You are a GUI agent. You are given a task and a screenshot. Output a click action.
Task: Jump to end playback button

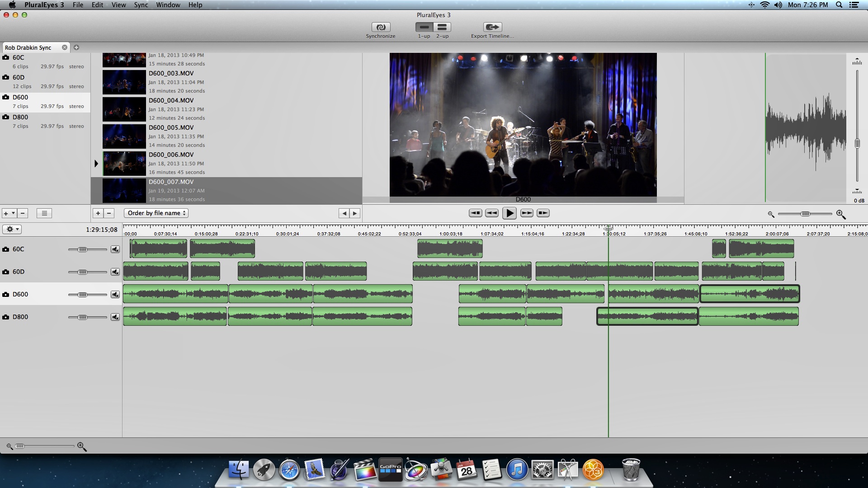pos(543,213)
